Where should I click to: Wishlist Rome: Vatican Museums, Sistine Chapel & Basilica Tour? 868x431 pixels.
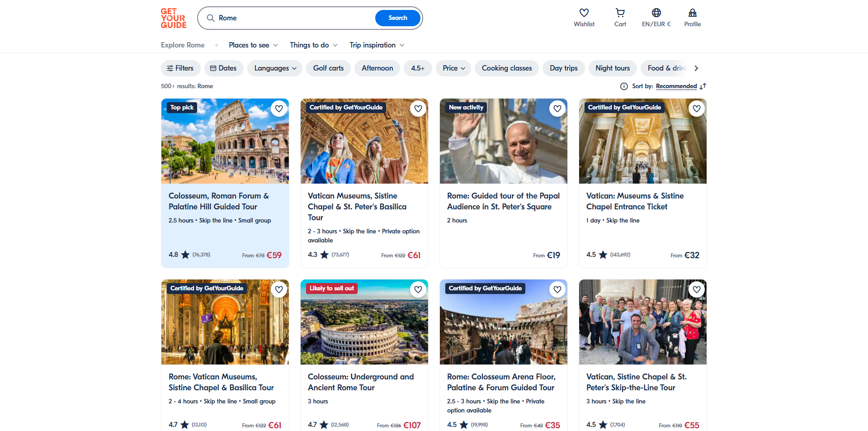[x=279, y=289]
